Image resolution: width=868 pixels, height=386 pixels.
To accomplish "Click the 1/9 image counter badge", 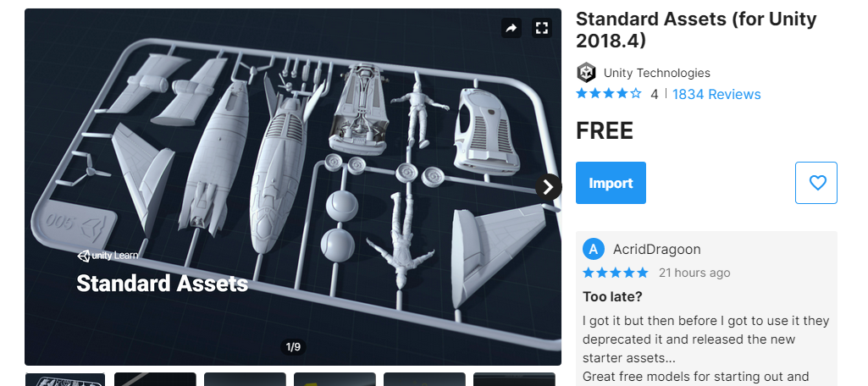I will (x=293, y=347).
